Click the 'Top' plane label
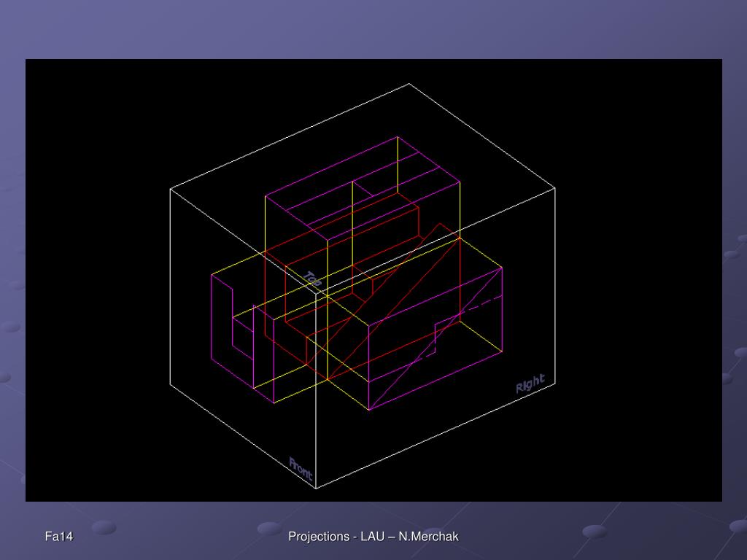 pyautogui.click(x=312, y=279)
